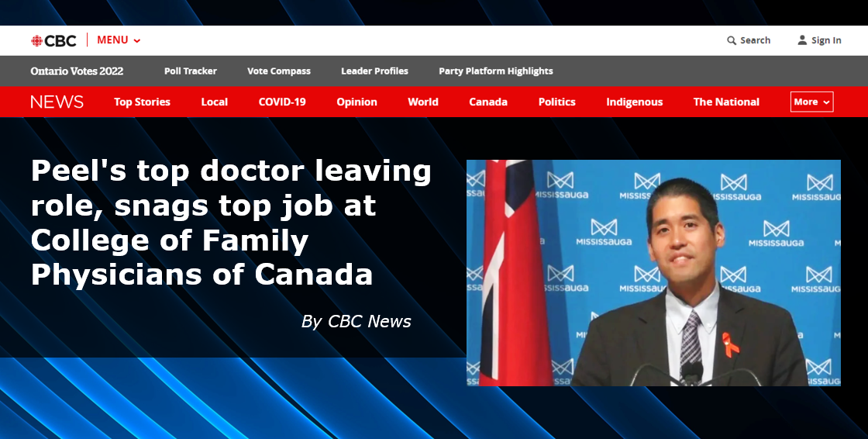Open the Politics section

(x=557, y=102)
